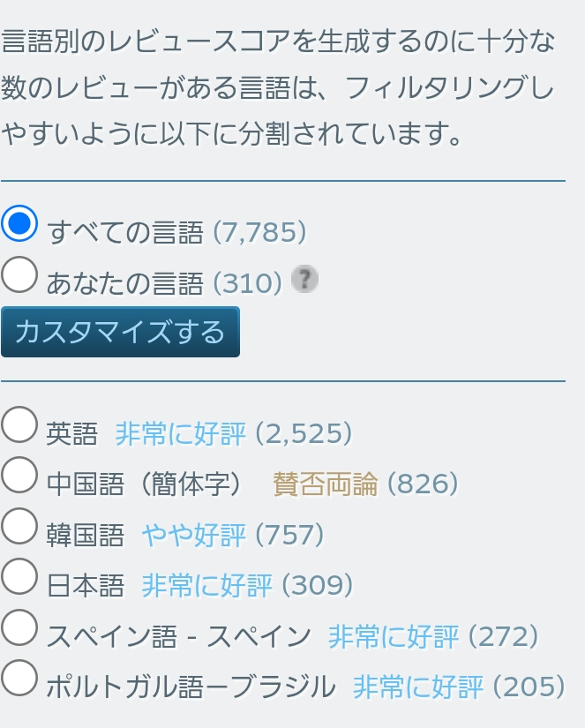This screenshot has height=728, width=585.
Task: Click the language review description paragraph
Action: pos(278,88)
